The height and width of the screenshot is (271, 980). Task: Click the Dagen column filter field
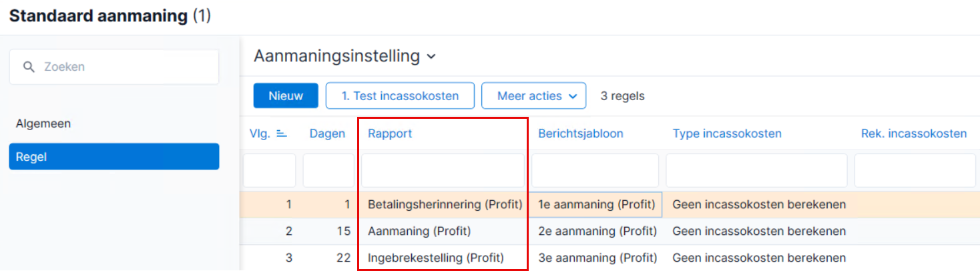(x=328, y=171)
